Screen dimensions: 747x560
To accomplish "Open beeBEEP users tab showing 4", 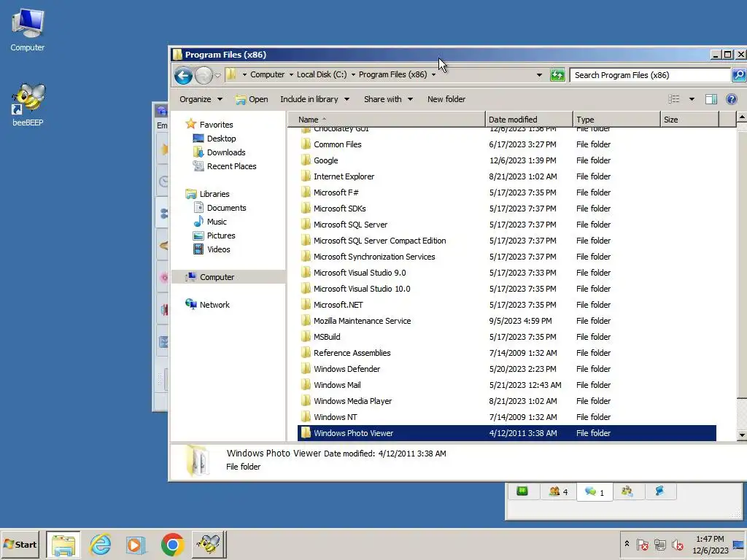I will coord(558,491).
